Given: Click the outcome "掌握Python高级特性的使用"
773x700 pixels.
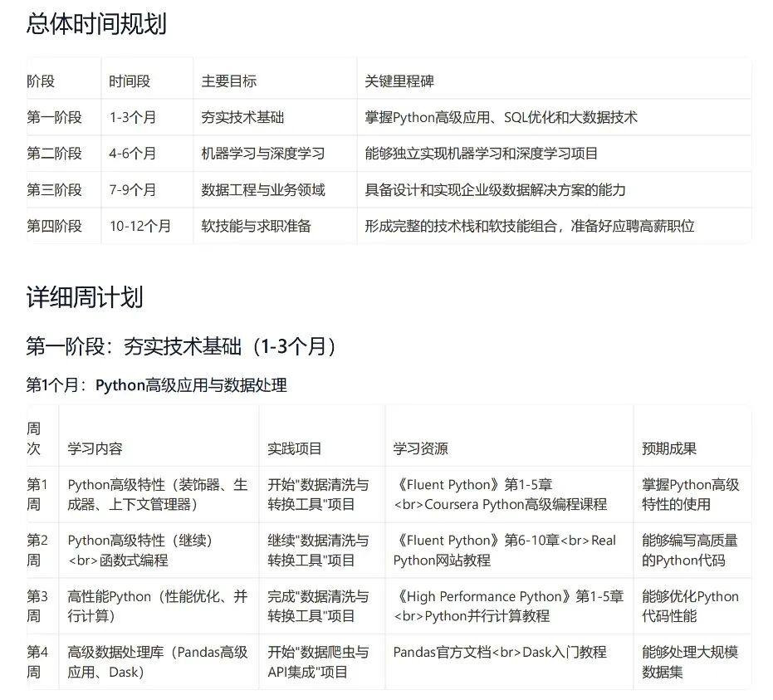Looking at the screenshot, I should point(690,494).
